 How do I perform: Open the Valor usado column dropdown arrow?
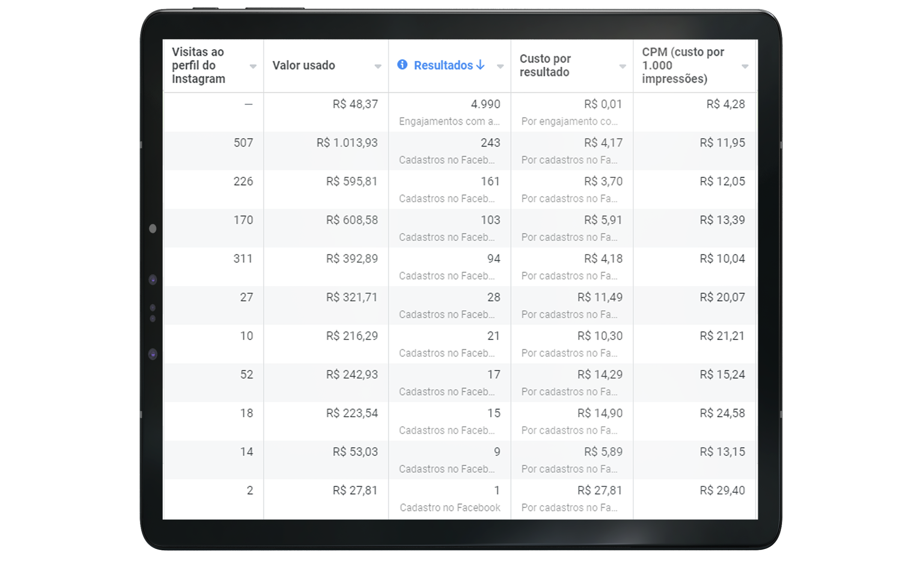click(x=378, y=66)
